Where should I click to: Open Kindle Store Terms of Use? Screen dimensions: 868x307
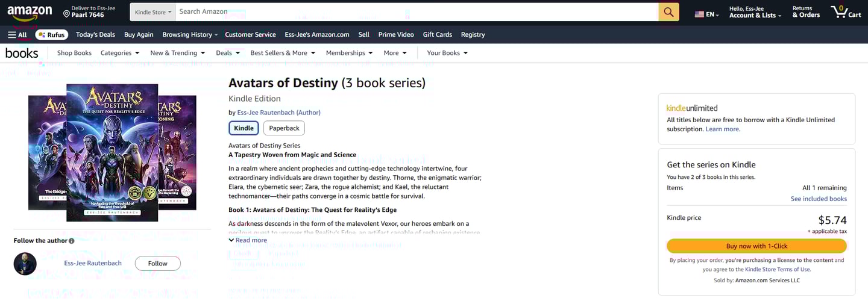[x=778, y=270]
